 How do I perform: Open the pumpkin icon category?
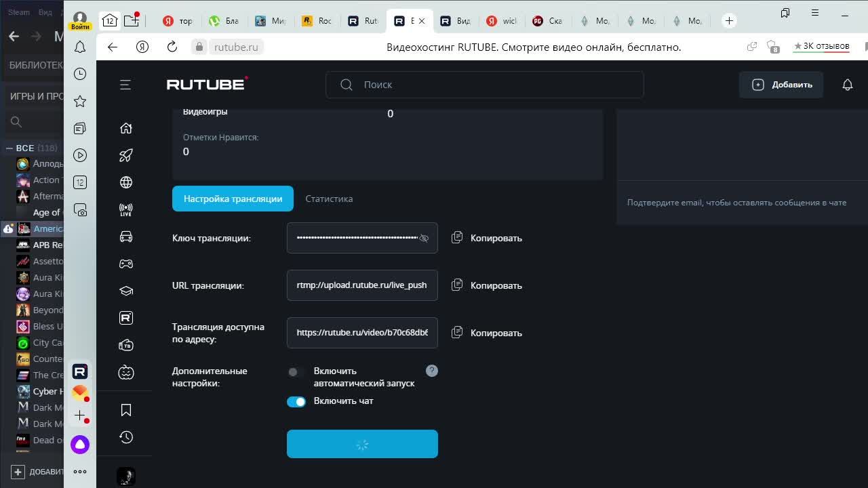[x=125, y=372]
